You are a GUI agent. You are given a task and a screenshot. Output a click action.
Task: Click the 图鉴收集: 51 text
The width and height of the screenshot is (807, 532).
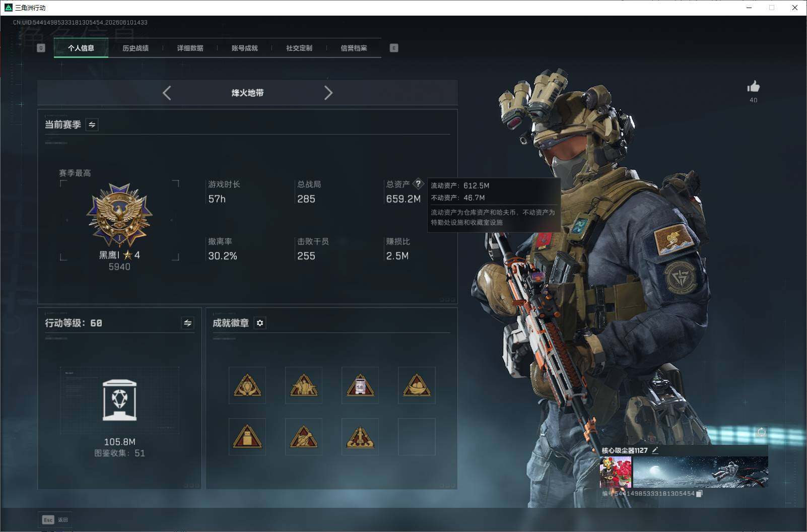[119, 453]
